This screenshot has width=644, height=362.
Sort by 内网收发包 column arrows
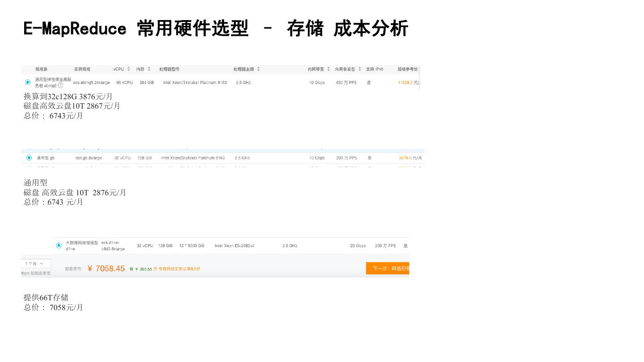[x=360, y=69]
